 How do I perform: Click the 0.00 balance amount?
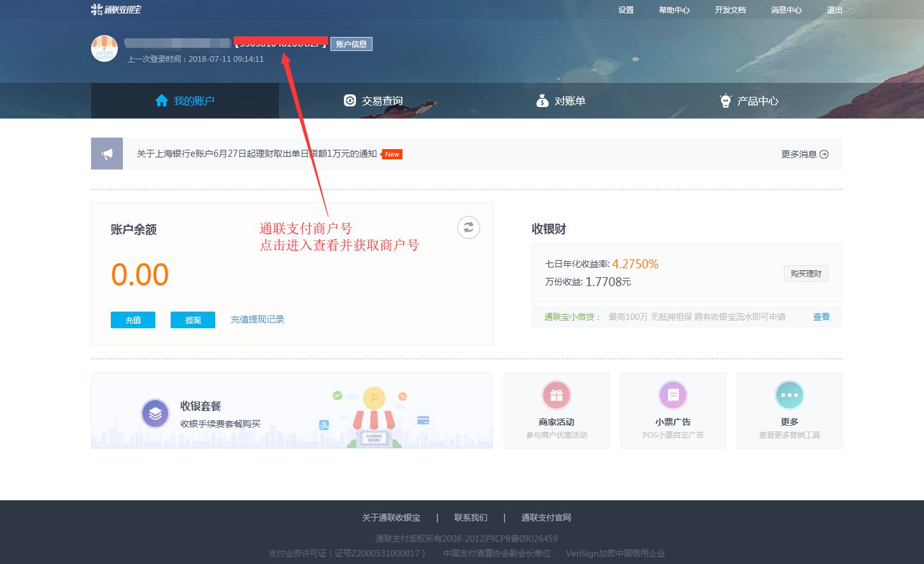pos(140,275)
